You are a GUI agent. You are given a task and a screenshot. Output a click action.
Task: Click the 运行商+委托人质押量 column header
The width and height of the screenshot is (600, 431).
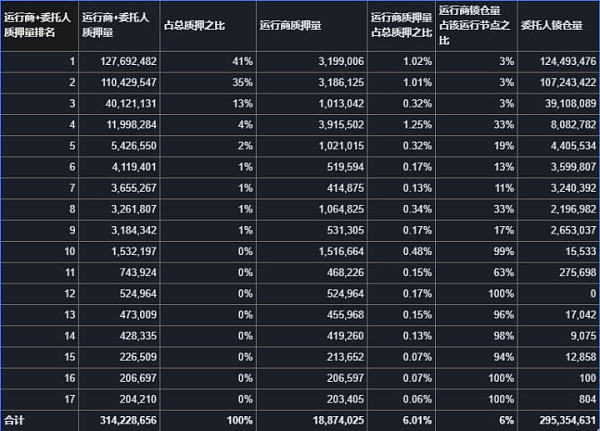pyautogui.click(x=117, y=23)
